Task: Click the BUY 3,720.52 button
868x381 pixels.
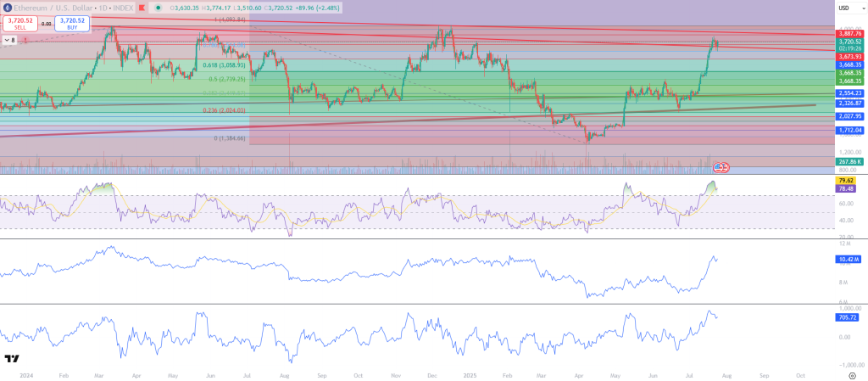Action: click(x=72, y=23)
